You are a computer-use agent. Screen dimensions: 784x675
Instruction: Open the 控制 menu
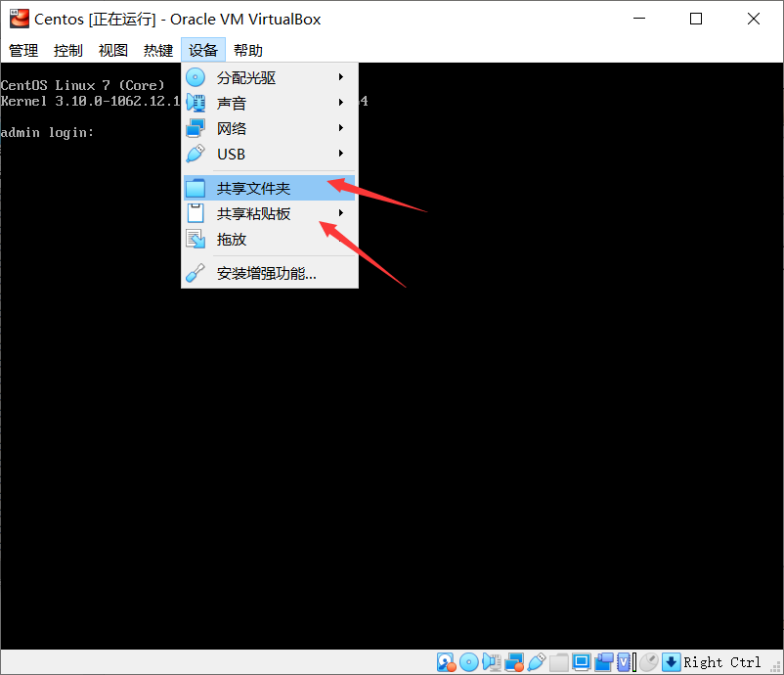[x=68, y=50]
